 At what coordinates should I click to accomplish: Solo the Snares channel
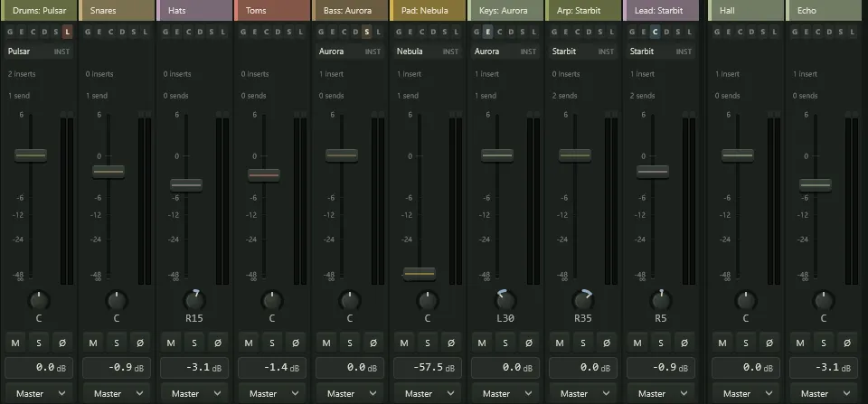[x=117, y=343]
